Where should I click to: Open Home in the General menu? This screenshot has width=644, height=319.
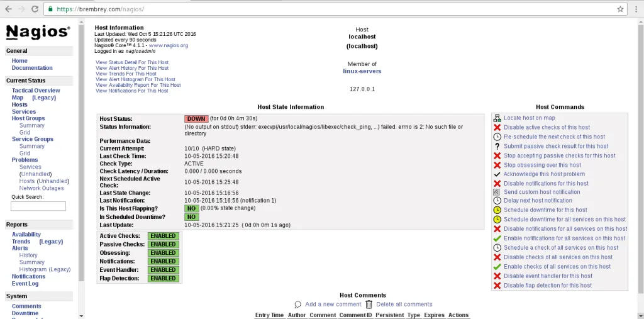click(19, 61)
